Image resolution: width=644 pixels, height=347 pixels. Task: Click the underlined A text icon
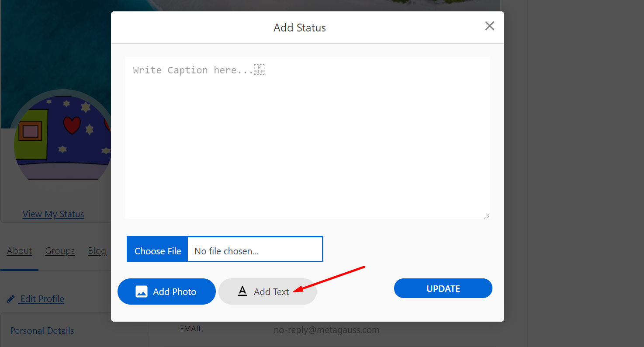coord(242,291)
